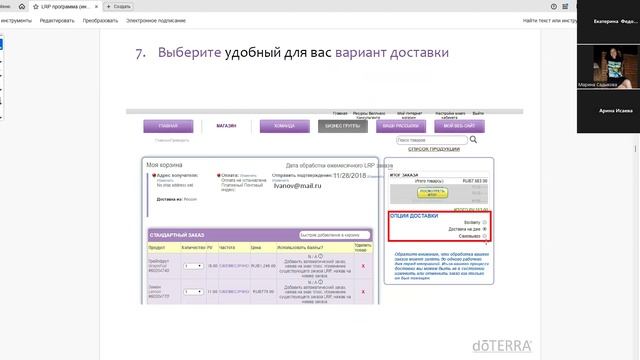Select Екатерина Федо participant tile
The width and height of the screenshot is (640, 360).
[x=608, y=21]
